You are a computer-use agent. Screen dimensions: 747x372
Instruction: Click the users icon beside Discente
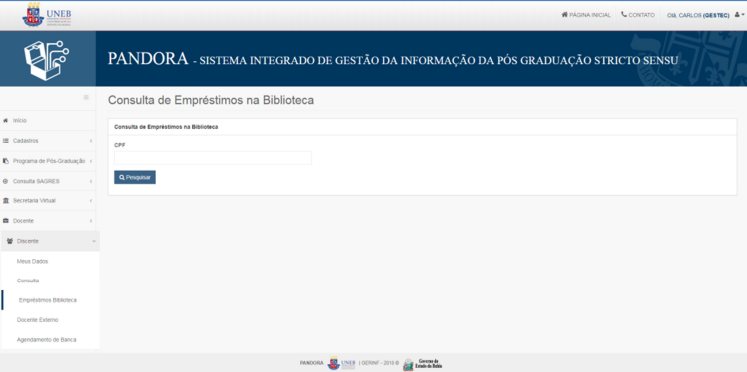coord(10,241)
